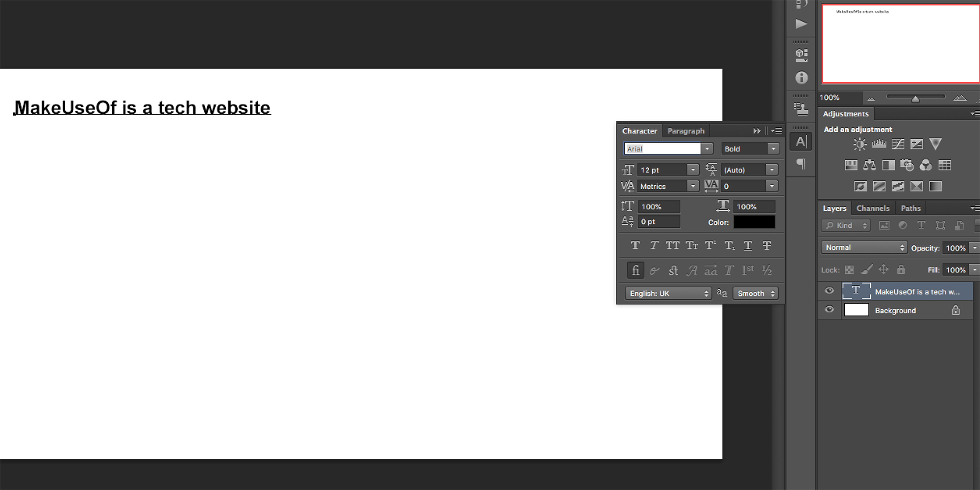Viewport: 980px width, 490px height.
Task: Open the Smooth anti-aliasing dropdown
Action: 755,293
